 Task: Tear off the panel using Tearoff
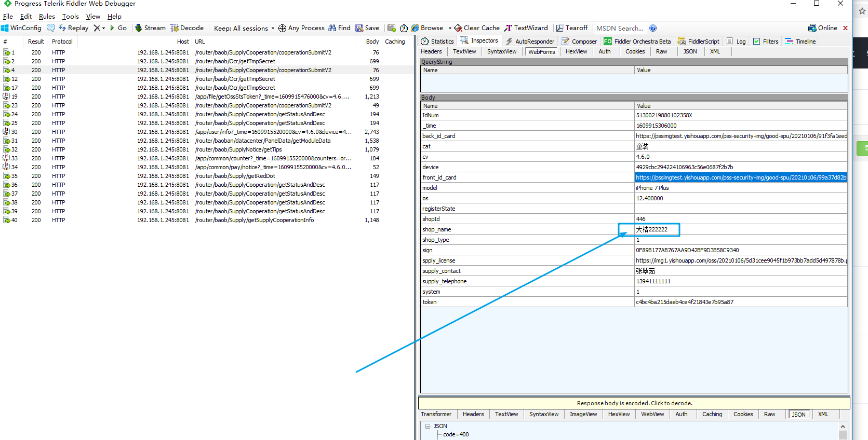pos(572,28)
